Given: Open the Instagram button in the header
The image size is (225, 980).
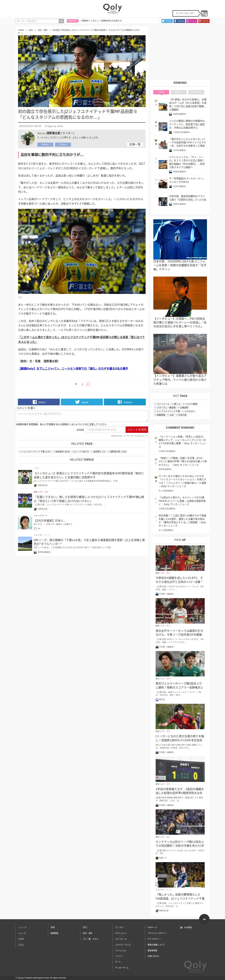Looking at the screenshot, I should (x=192, y=21).
